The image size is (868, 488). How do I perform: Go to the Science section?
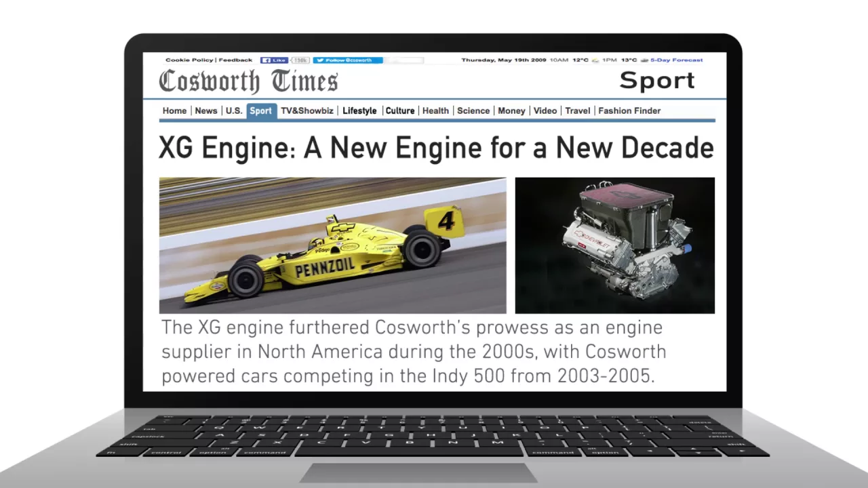pyautogui.click(x=473, y=110)
